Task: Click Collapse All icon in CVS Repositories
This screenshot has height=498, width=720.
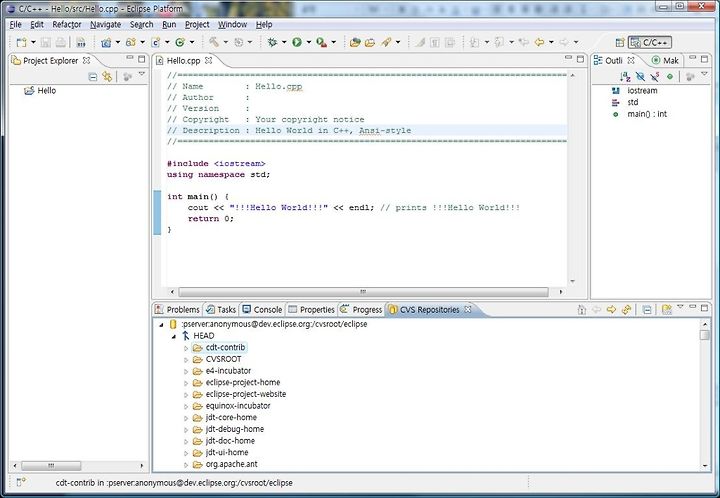Action: click(x=647, y=310)
